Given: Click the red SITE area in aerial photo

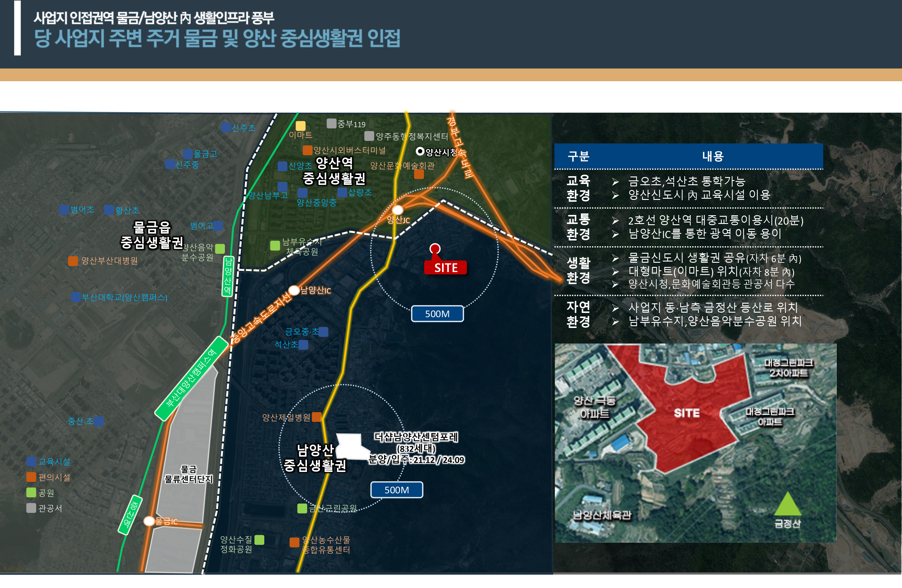Looking at the screenshot, I should [x=686, y=413].
